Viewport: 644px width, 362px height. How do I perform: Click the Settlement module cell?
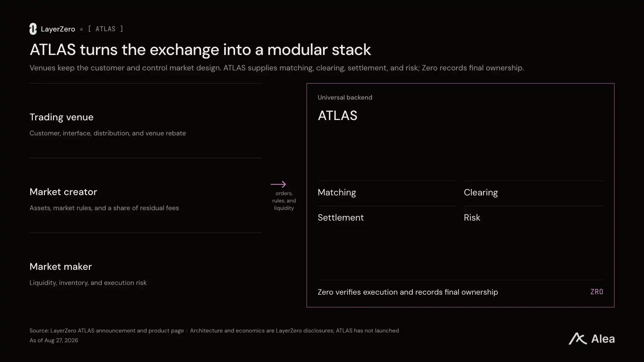pyautogui.click(x=387, y=218)
